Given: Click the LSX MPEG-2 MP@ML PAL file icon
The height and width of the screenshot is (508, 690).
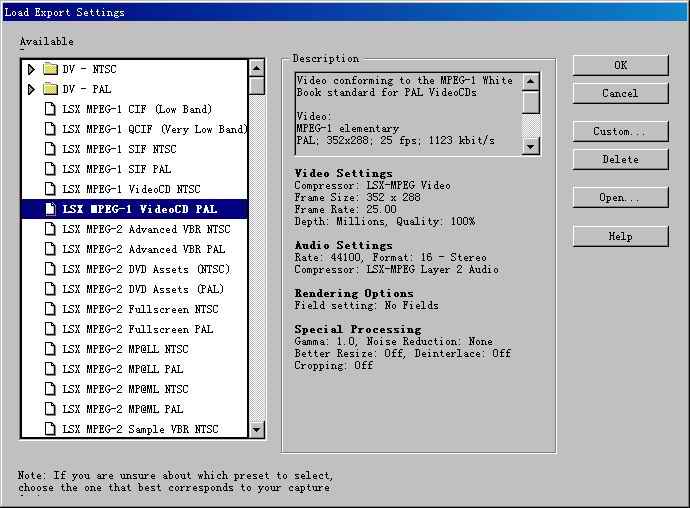Looking at the screenshot, I should click(x=50, y=409).
